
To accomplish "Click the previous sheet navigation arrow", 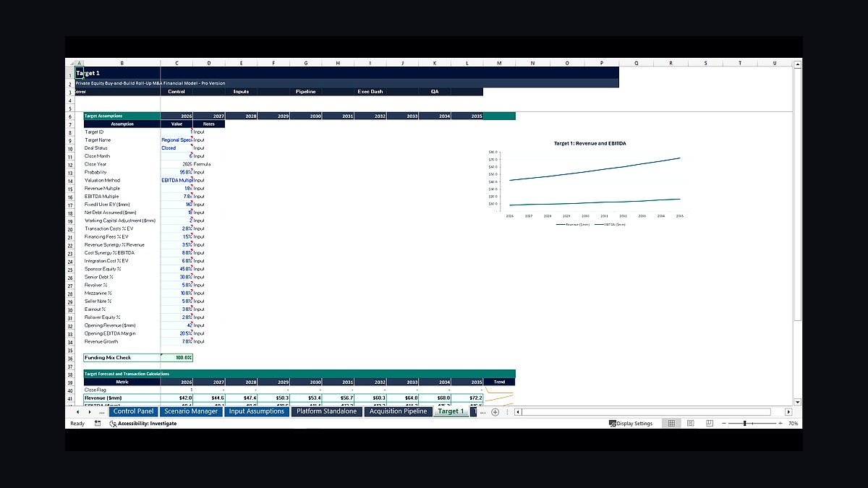I will point(79,412).
